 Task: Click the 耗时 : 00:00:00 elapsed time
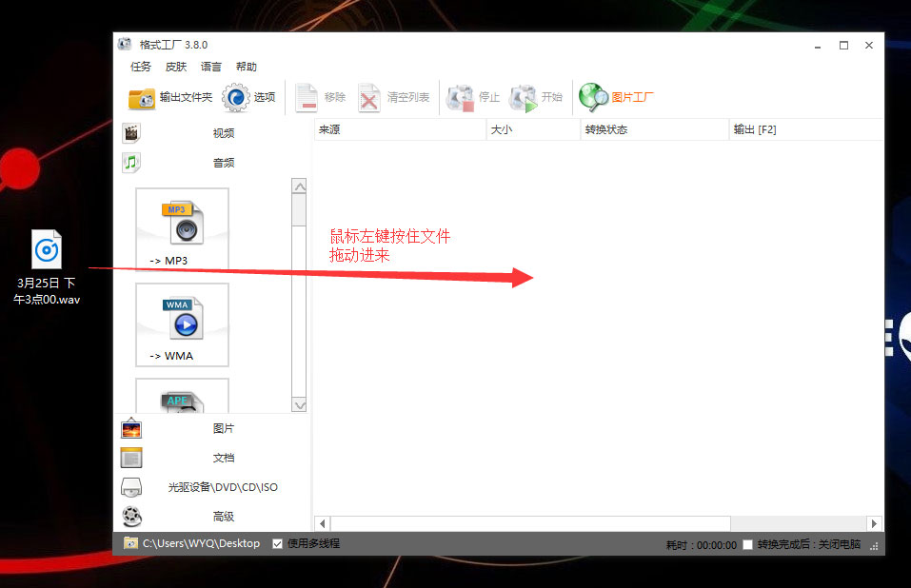(702, 545)
